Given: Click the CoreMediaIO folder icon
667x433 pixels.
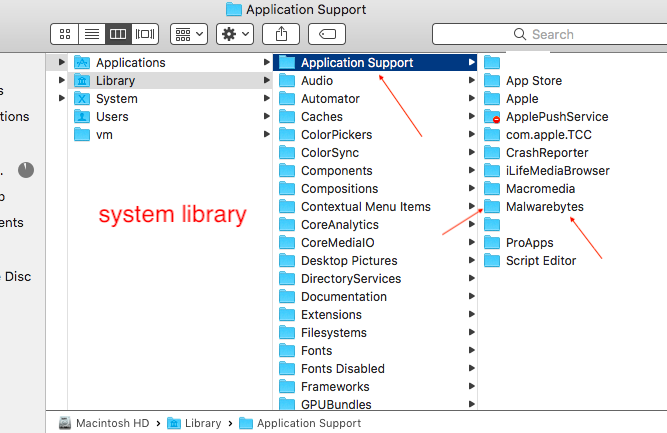Looking at the screenshot, I should point(287,243).
